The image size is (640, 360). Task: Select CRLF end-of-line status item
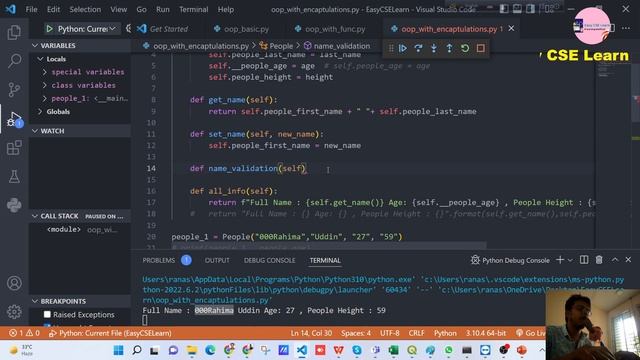(416, 333)
